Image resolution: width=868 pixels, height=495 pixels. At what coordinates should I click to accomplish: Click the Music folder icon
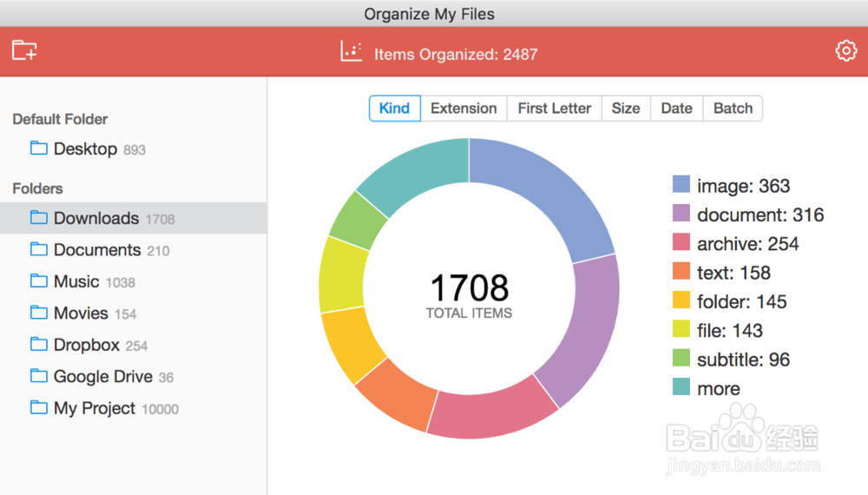pyautogui.click(x=39, y=280)
